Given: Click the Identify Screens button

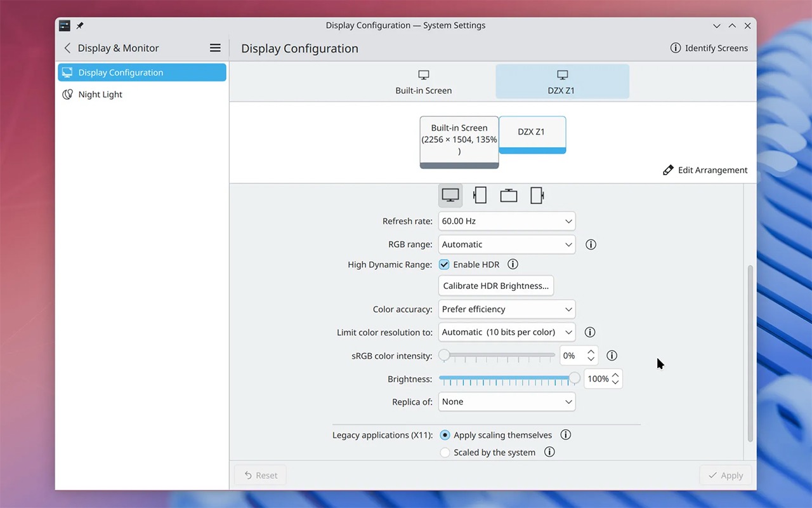Looking at the screenshot, I should point(709,48).
